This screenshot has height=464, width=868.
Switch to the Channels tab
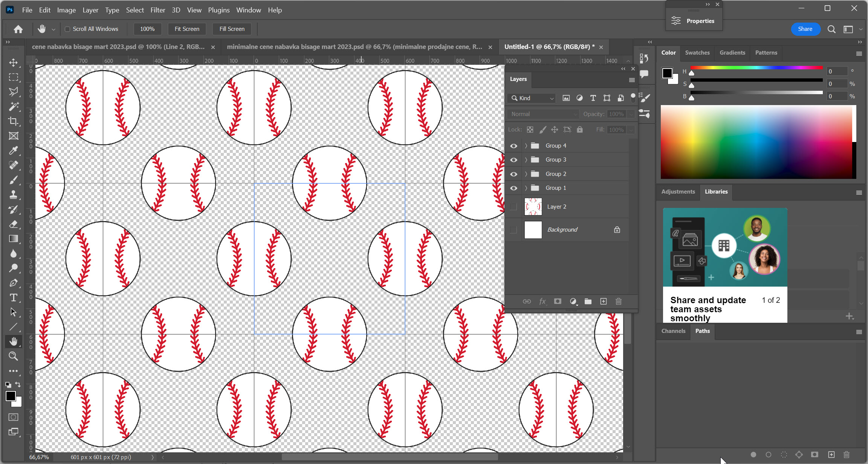tap(673, 331)
